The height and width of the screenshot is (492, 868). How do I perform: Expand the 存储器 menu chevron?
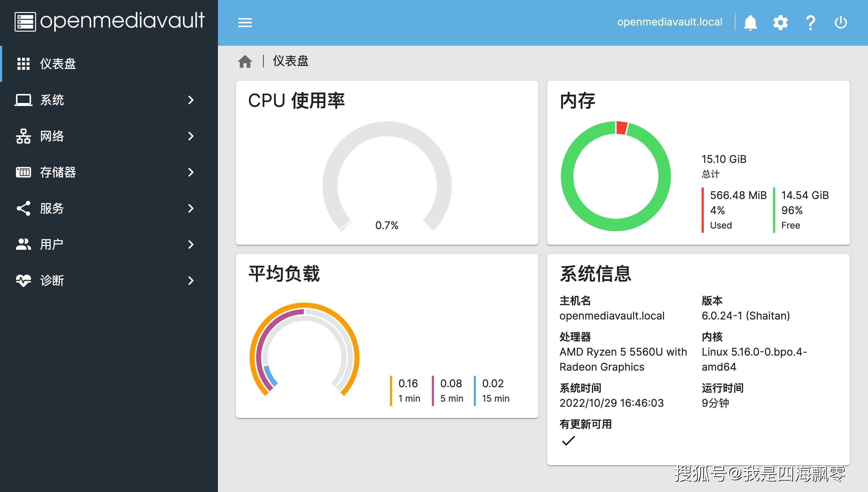[191, 172]
